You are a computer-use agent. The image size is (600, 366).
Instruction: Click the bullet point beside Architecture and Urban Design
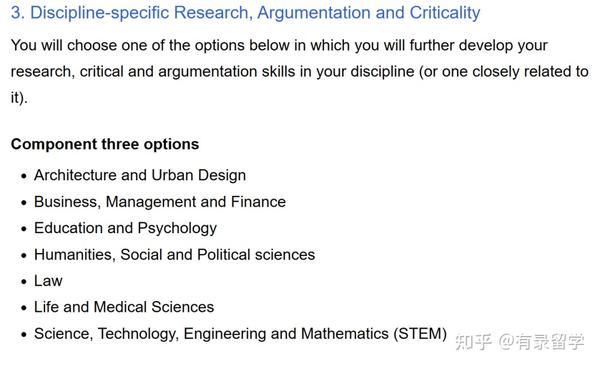pos(24,176)
